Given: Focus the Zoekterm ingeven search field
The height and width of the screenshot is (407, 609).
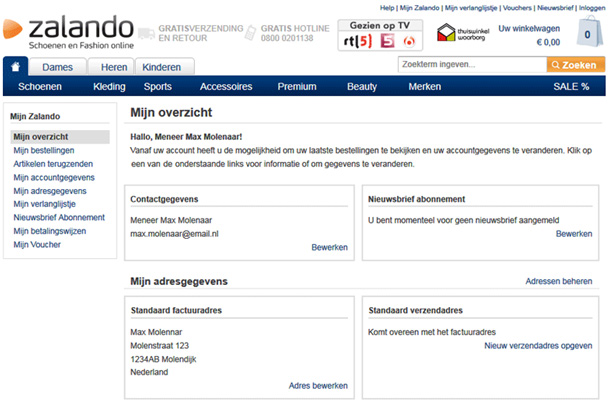Looking at the screenshot, I should (x=472, y=64).
